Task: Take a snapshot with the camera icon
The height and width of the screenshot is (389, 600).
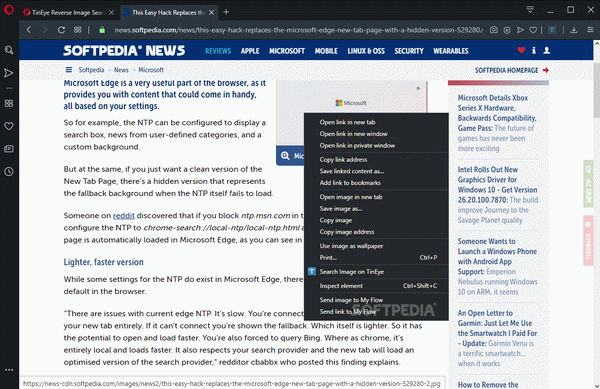Action: 494,30
